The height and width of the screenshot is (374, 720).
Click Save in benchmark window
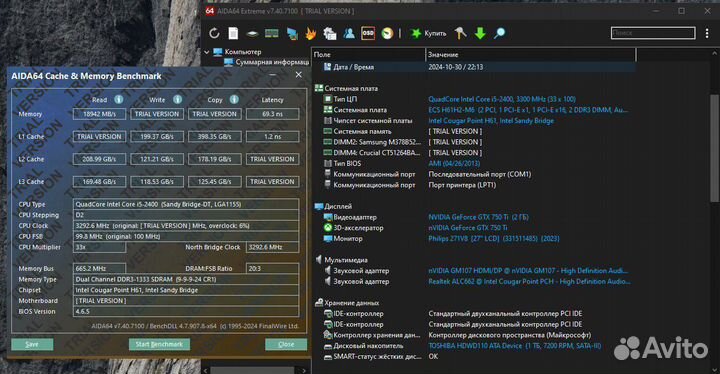pyautogui.click(x=32, y=344)
